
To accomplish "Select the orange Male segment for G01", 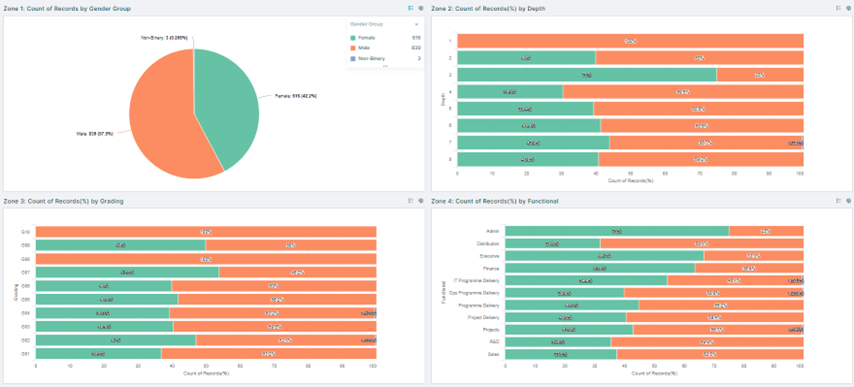I will tap(269, 354).
